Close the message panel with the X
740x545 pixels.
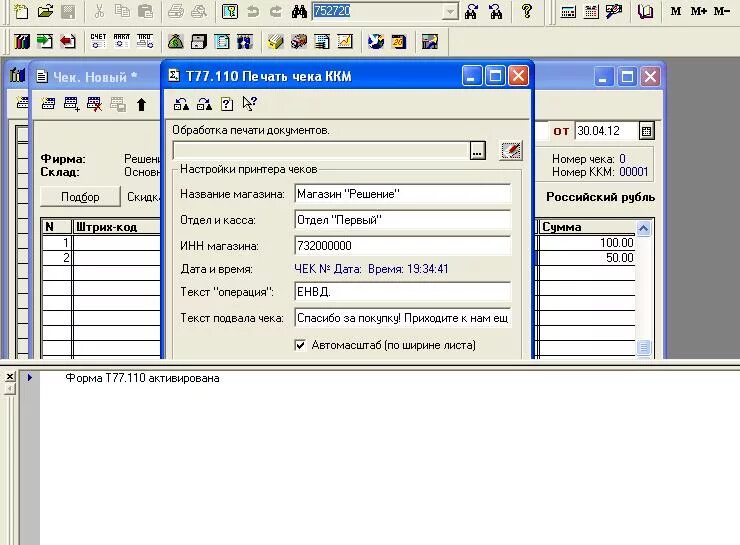pyautogui.click(x=9, y=376)
